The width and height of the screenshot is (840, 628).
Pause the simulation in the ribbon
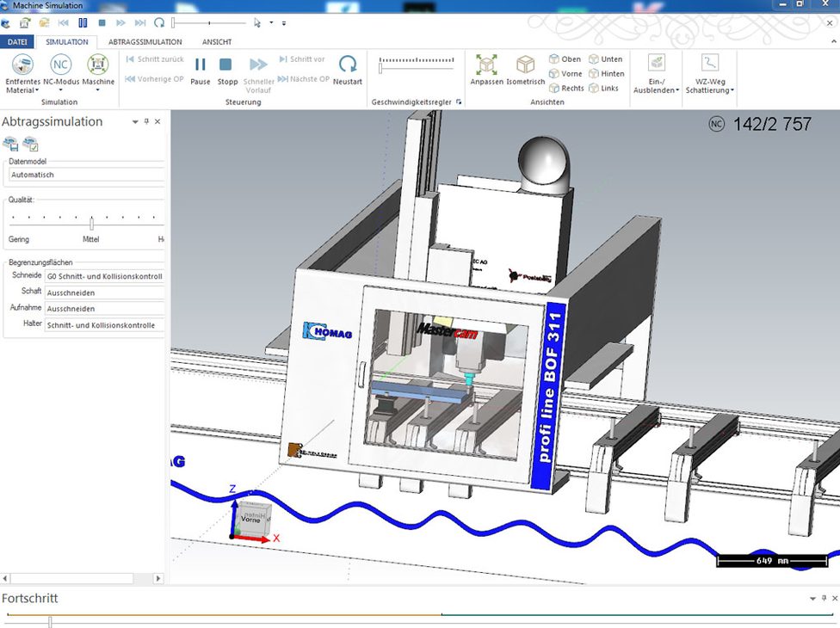pyautogui.click(x=200, y=71)
